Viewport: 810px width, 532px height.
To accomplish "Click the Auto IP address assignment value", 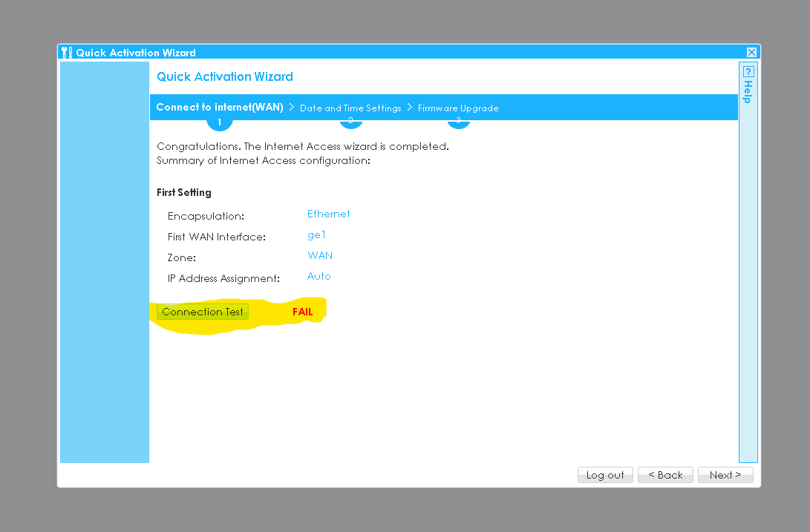I will point(319,276).
